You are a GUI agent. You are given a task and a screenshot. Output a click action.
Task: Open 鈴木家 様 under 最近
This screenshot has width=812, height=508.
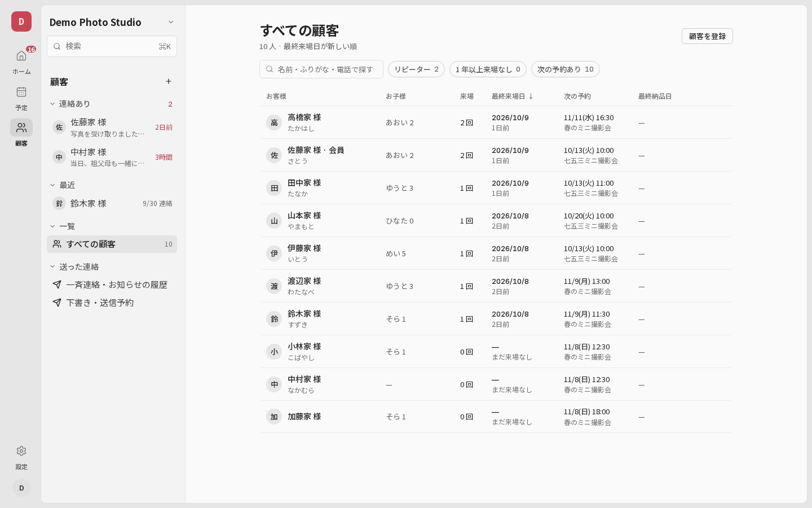pos(112,203)
